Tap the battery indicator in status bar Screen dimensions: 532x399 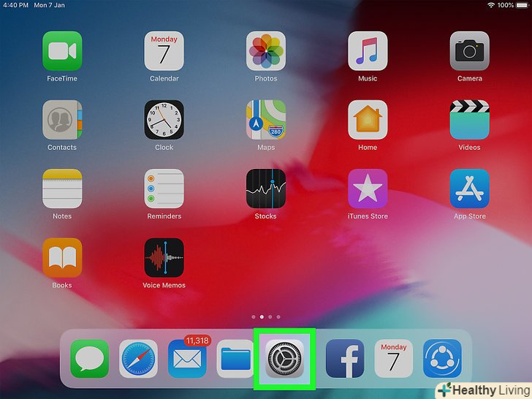point(522,5)
